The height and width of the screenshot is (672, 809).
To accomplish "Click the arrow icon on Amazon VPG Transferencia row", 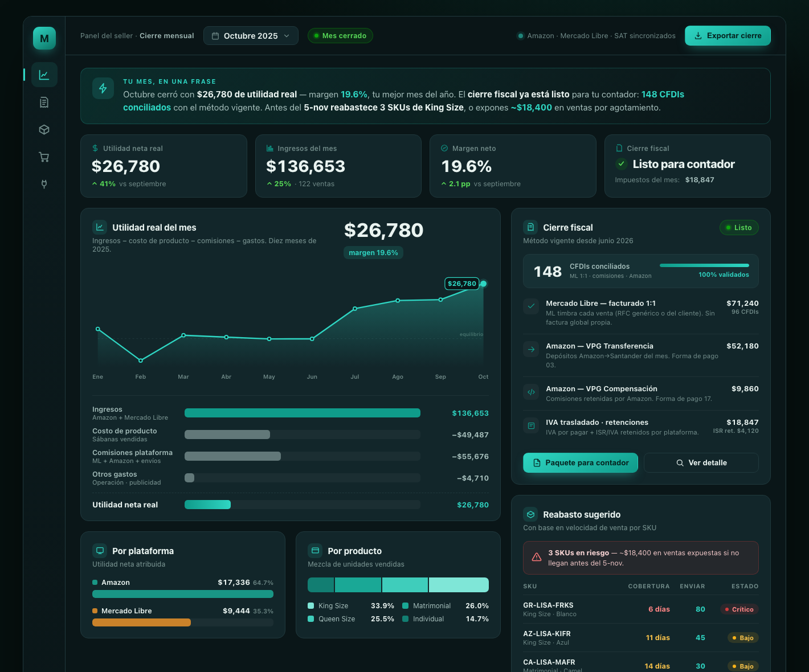I will click(531, 349).
